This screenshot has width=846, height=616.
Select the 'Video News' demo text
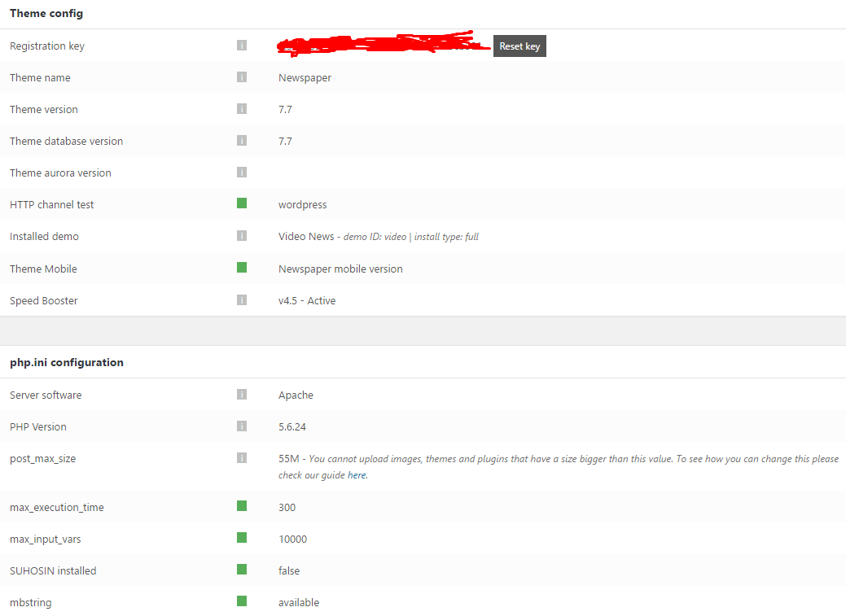click(306, 236)
